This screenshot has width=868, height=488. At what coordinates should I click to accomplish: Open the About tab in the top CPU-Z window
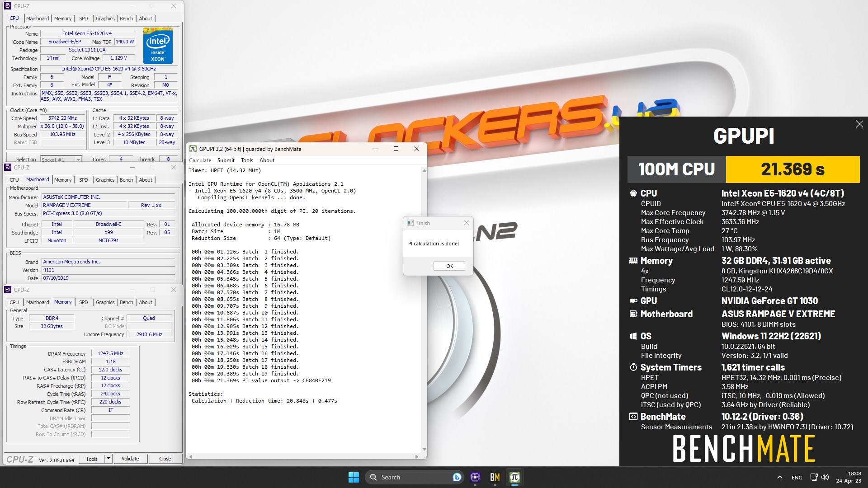(x=146, y=19)
